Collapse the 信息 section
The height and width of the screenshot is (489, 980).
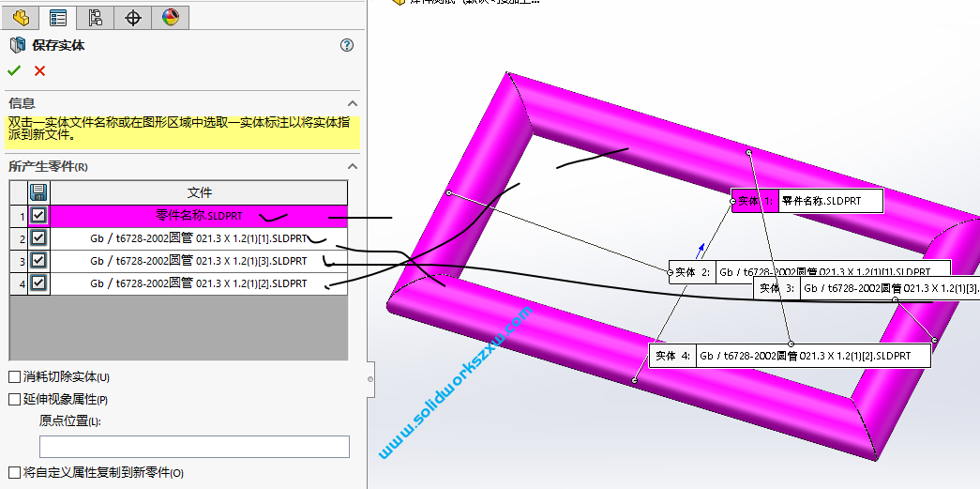click(353, 103)
